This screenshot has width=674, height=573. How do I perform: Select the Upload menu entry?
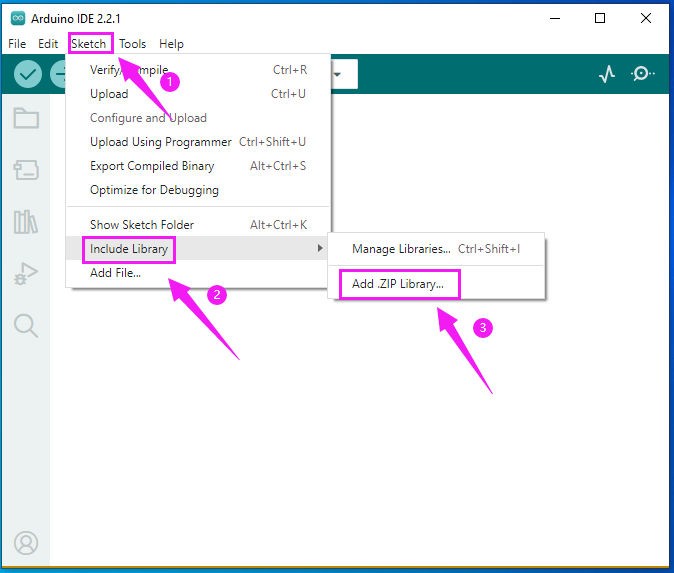click(198, 94)
